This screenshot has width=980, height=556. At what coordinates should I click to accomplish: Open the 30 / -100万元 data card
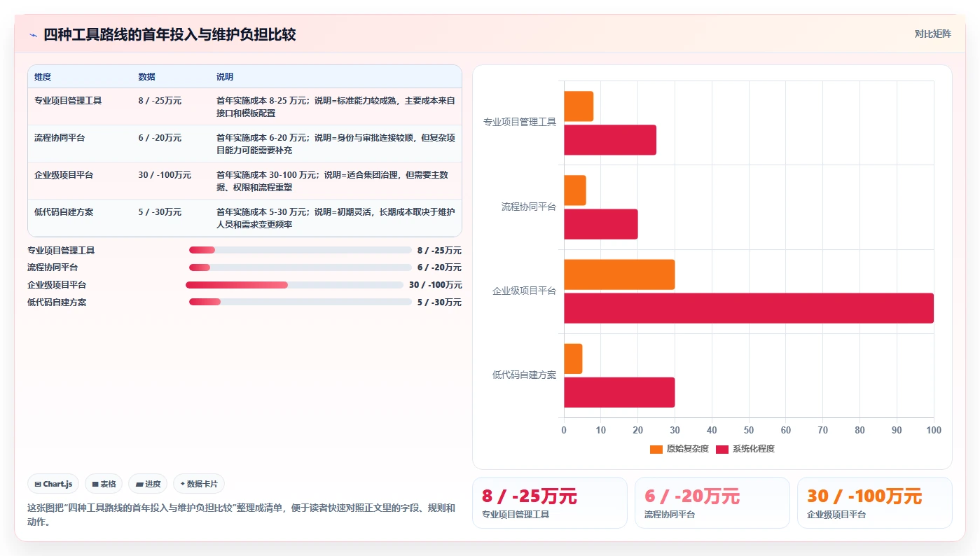click(x=875, y=503)
